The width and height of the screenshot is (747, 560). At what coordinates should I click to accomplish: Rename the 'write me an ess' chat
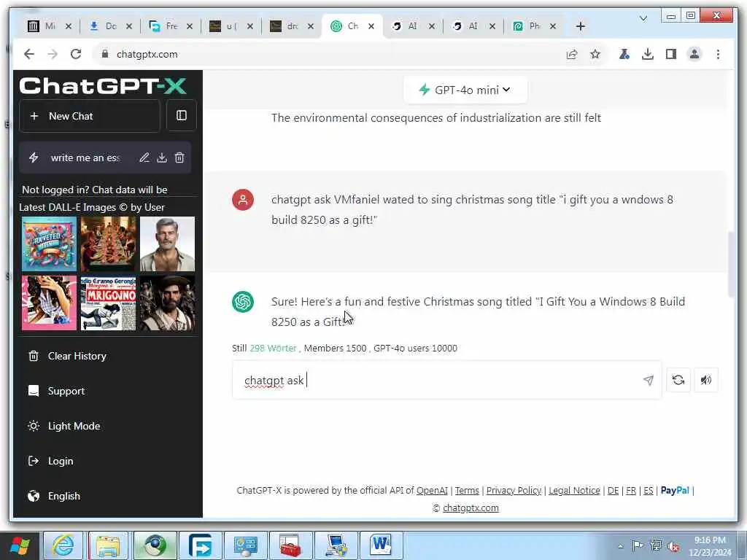click(x=144, y=157)
